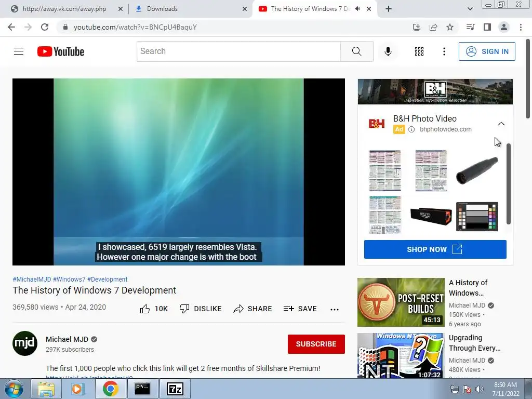The image size is (532, 399).
Task: Open Michael MJD channel name link
Action: [67, 339]
